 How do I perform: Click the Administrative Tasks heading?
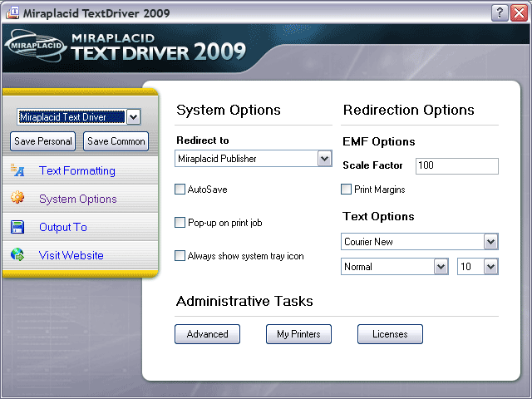coord(244,301)
